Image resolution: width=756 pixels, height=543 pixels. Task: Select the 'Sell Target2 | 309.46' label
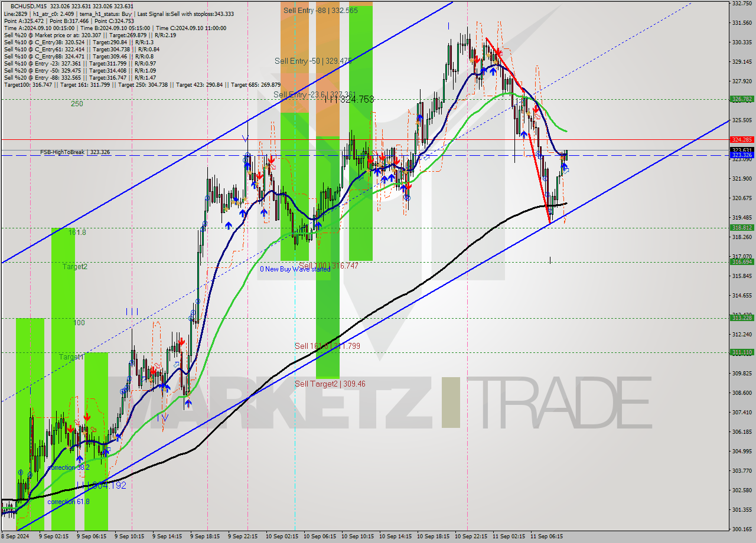click(x=330, y=384)
